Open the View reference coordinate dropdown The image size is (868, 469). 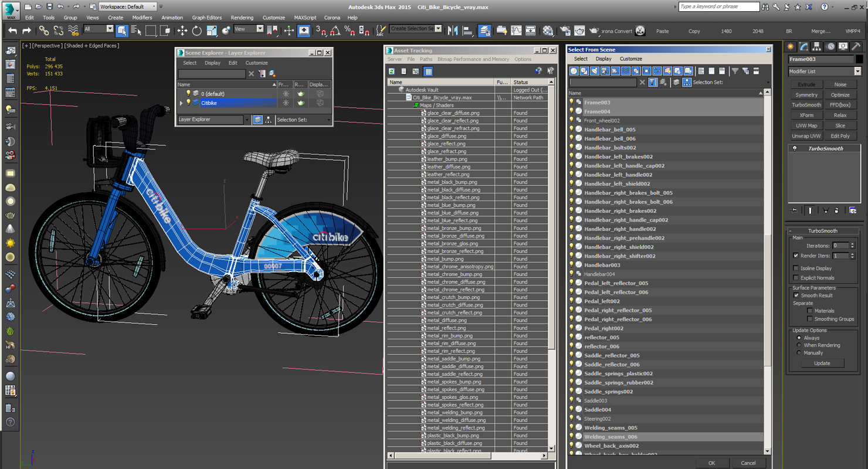click(x=249, y=29)
